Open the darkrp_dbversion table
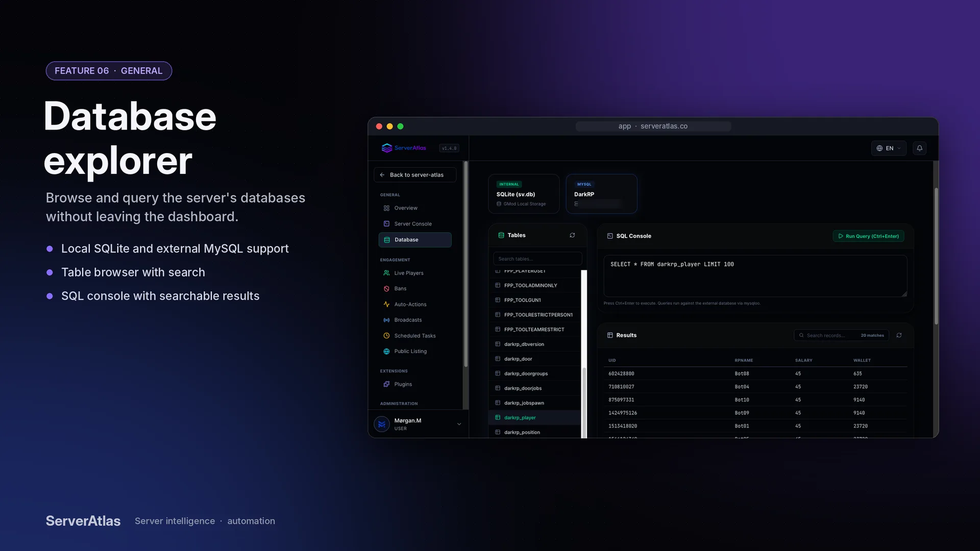 pyautogui.click(x=534, y=344)
